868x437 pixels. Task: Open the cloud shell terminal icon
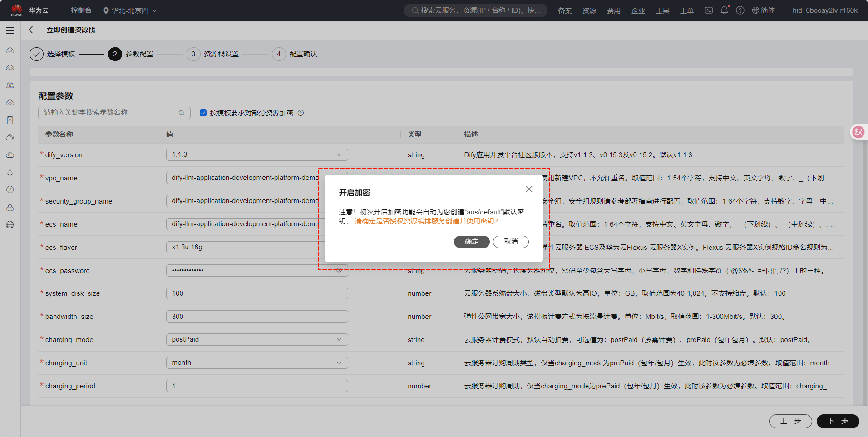click(x=709, y=10)
